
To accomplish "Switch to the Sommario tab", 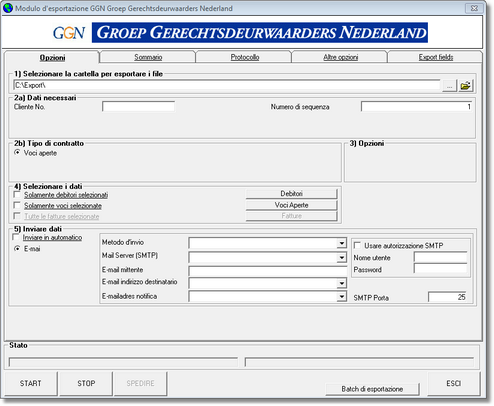I will coord(148,57).
